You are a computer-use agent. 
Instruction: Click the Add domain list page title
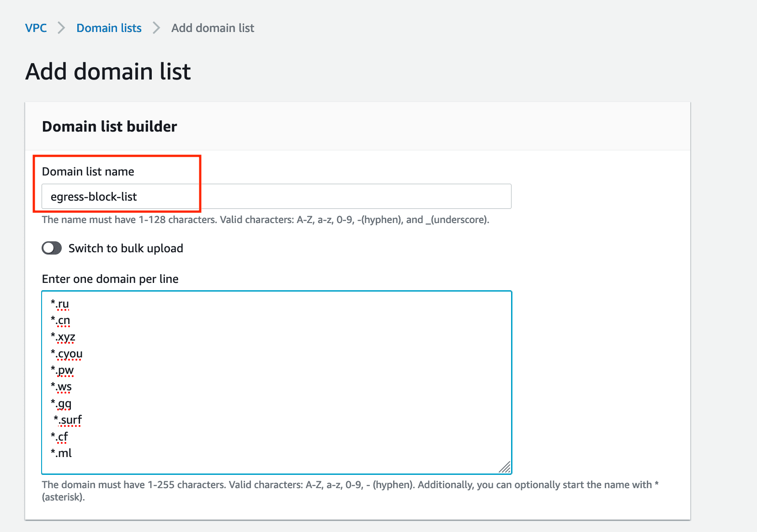pyautogui.click(x=108, y=71)
